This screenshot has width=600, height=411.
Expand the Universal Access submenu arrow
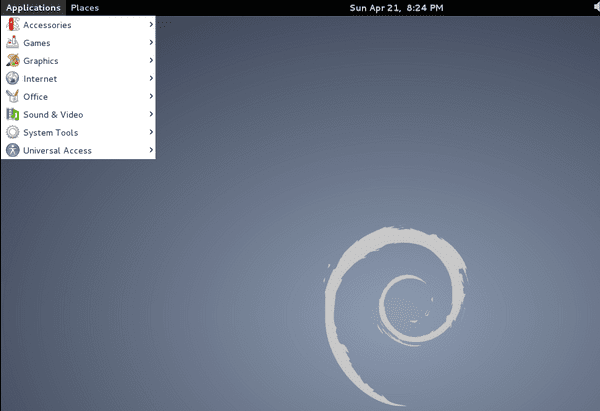point(151,150)
